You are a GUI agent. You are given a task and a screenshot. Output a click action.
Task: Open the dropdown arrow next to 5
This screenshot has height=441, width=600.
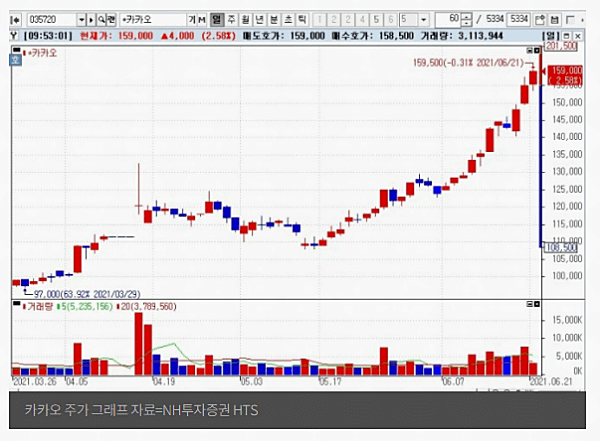[x=423, y=20]
